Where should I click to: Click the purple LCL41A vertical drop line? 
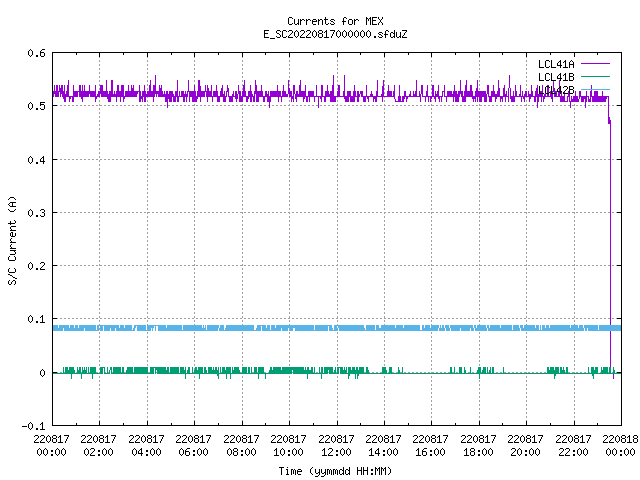click(x=611, y=245)
